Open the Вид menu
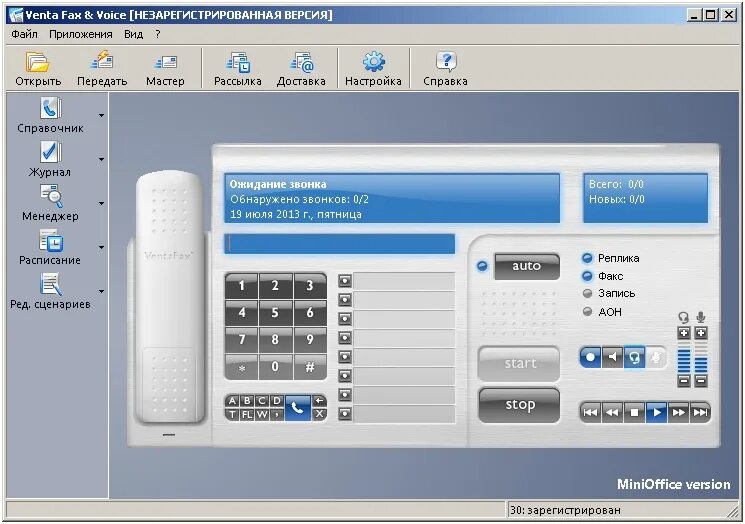Image resolution: width=745 pixels, height=524 pixels. point(134,34)
